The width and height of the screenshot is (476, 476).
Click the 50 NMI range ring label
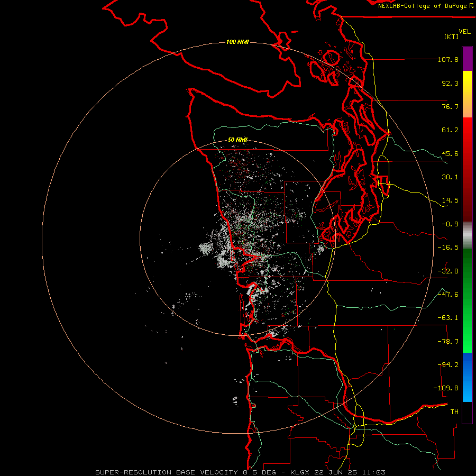237,140
